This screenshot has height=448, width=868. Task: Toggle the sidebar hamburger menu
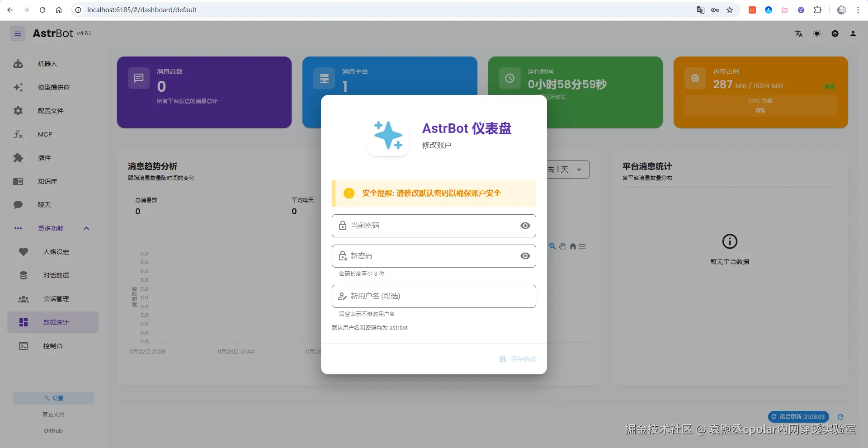(18, 33)
